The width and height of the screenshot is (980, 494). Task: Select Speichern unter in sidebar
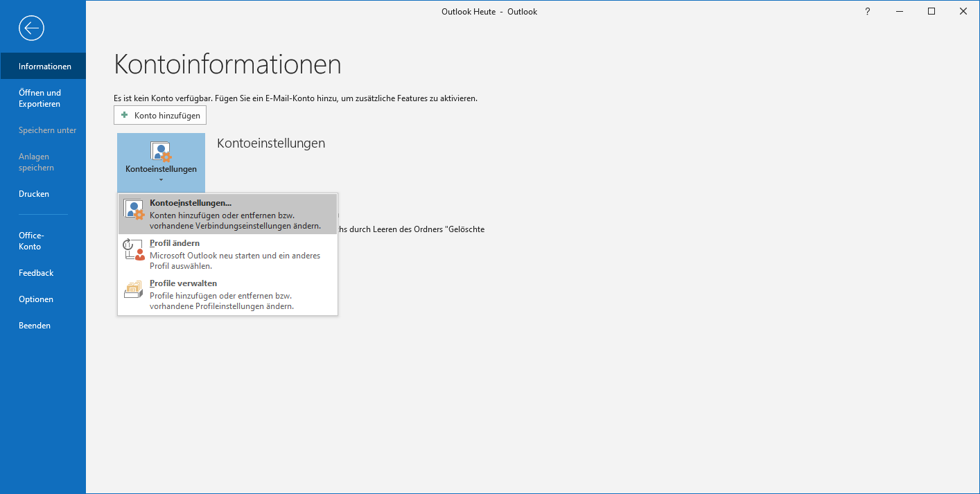tap(43, 130)
